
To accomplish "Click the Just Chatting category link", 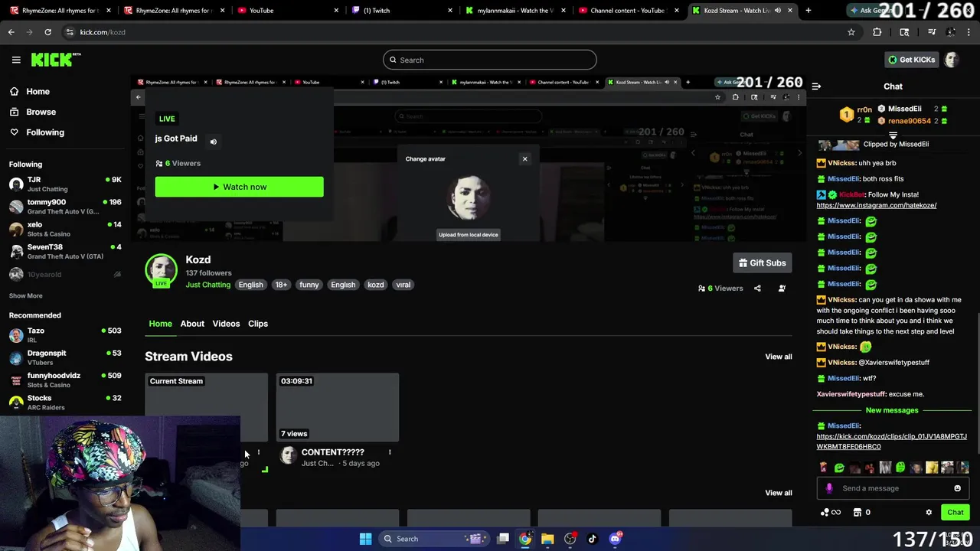I will pyautogui.click(x=207, y=285).
